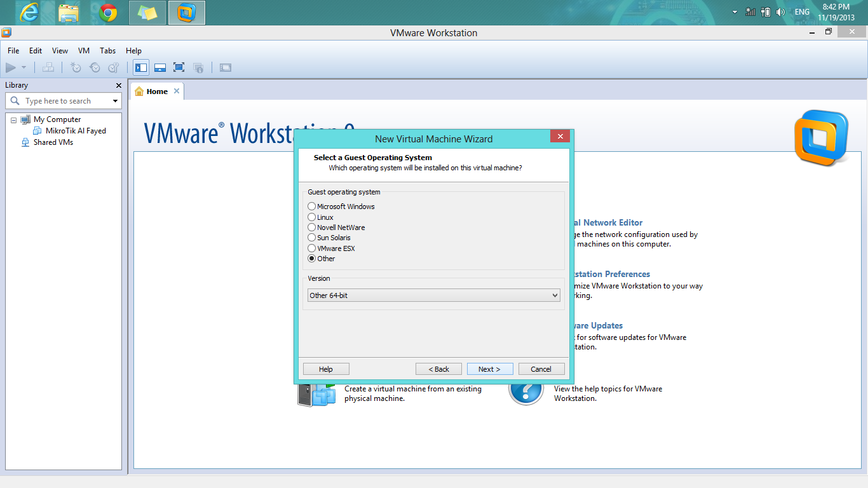Click the Full Screen toolbar icon
Screen dimensions: 868x488
point(179,67)
